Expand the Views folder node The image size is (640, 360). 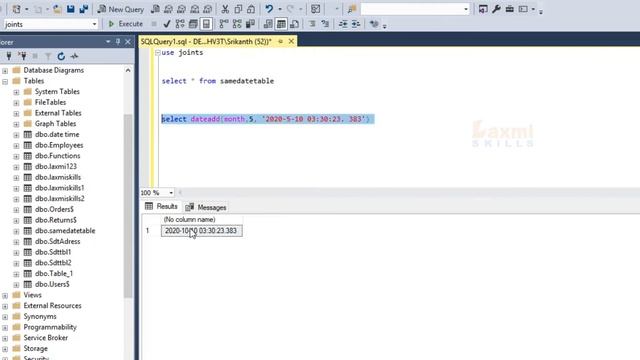click(5, 296)
